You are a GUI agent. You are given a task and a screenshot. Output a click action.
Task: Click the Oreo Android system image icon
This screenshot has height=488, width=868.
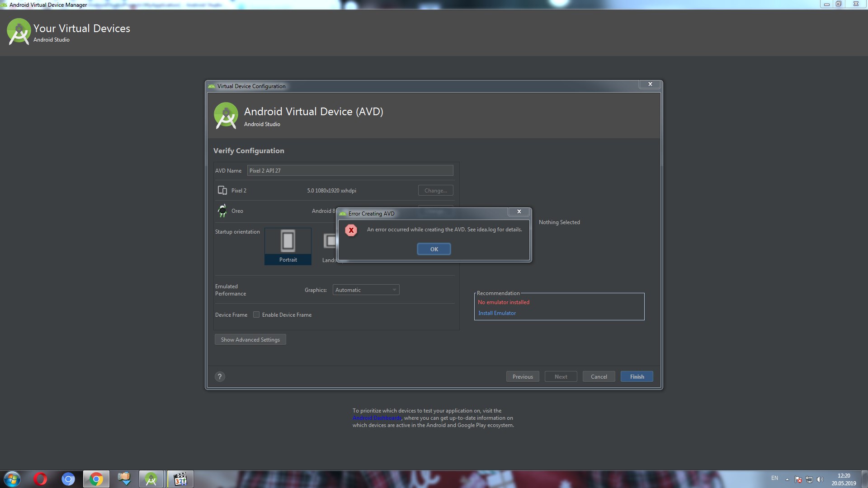point(222,211)
